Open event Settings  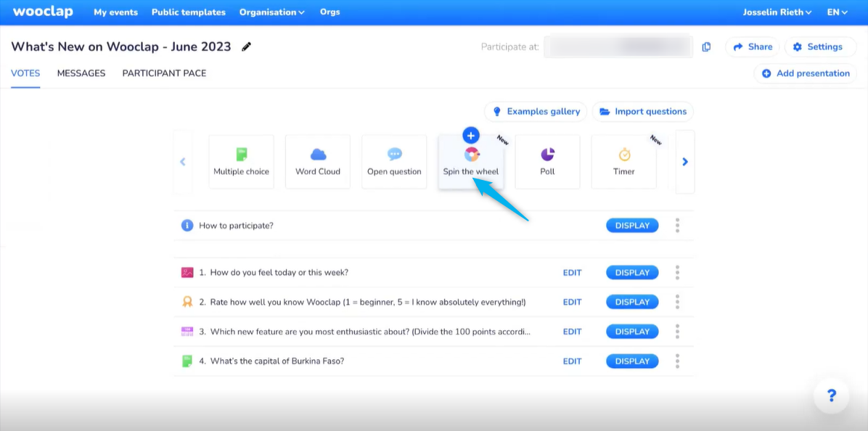point(820,47)
